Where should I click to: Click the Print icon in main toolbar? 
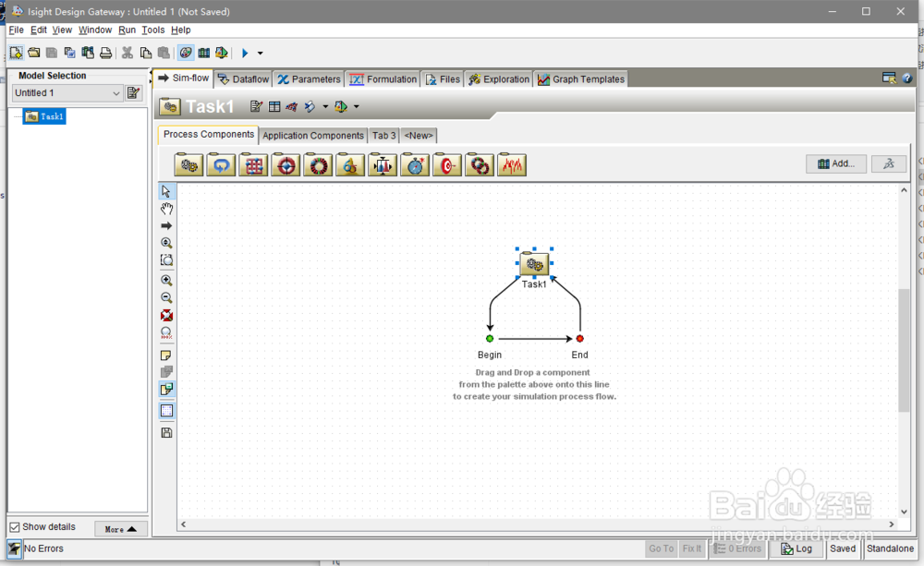click(x=106, y=53)
